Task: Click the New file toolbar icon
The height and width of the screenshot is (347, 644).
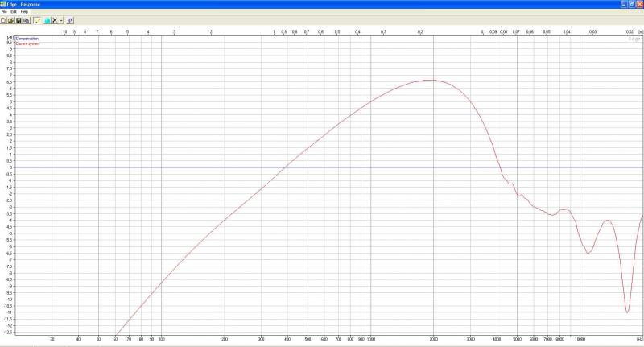Action: 4,20
